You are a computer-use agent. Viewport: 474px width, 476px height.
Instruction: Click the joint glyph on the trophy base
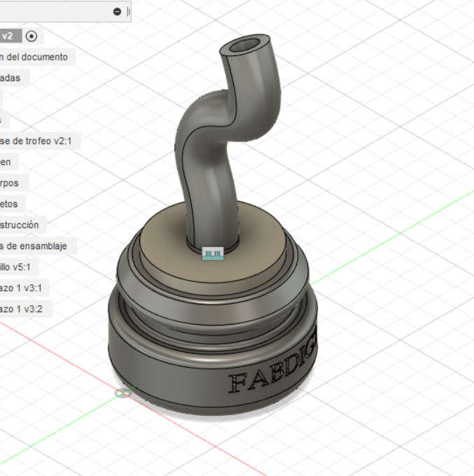coord(213,253)
